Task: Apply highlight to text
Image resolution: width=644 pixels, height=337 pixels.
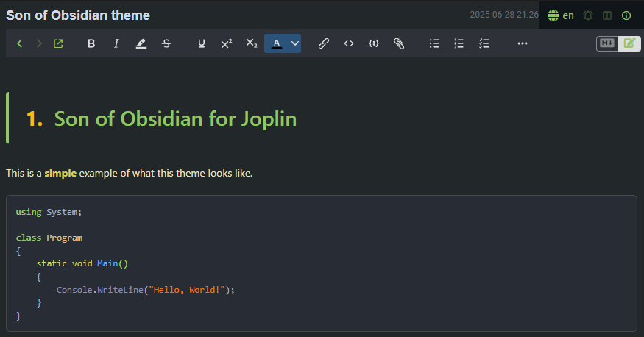Action: click(141, 43)
